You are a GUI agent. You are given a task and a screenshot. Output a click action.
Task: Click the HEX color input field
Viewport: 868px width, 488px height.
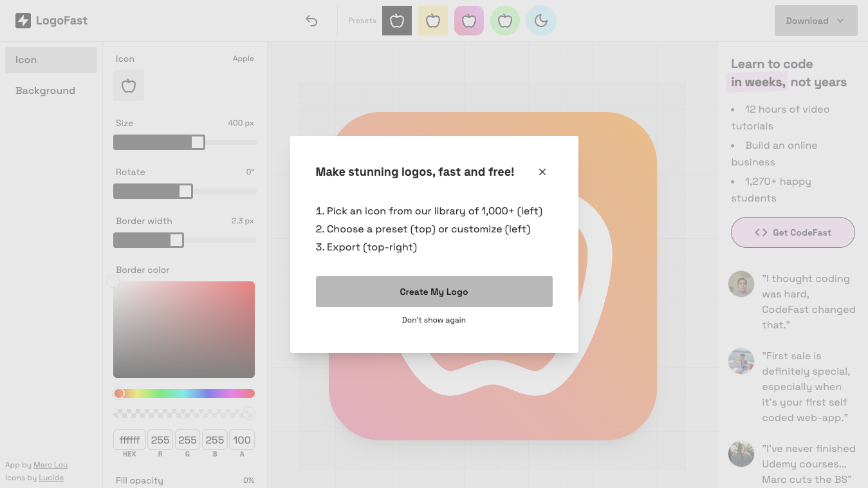point(129,440)
